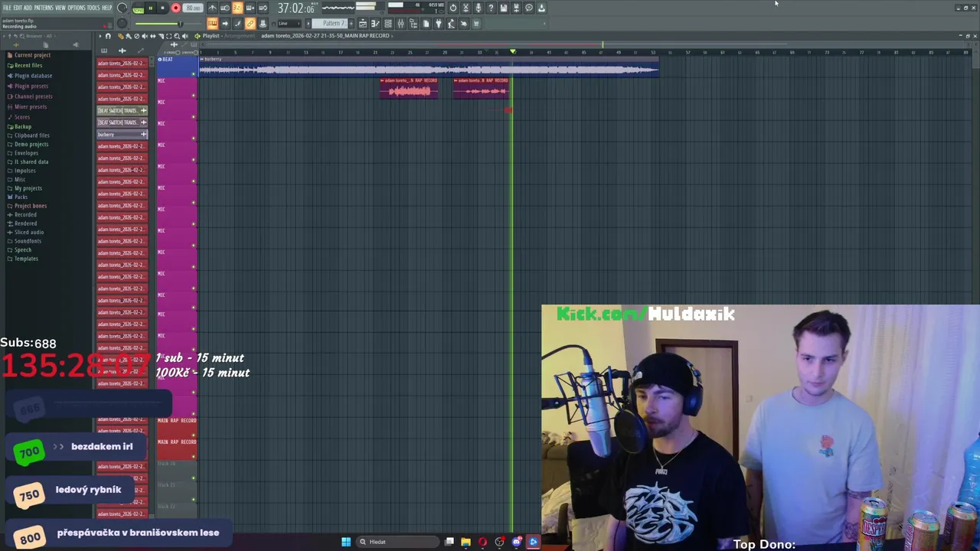This screenshot has width=980, height=551.
Task: Open Discord from the taskbar
Action: tap(517, 542)
